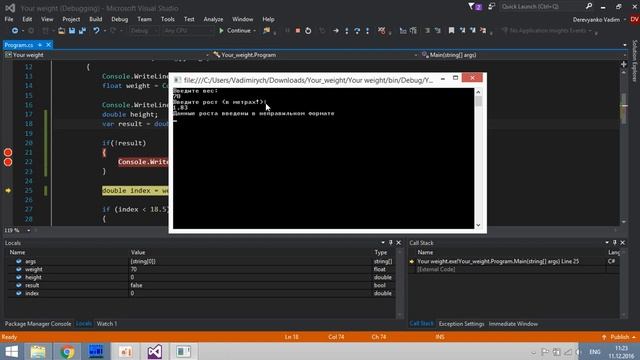This screenshot has width=640, height=360.
Task: Switch to the Watch 1 tab
Action: click(x=107, y=324)
